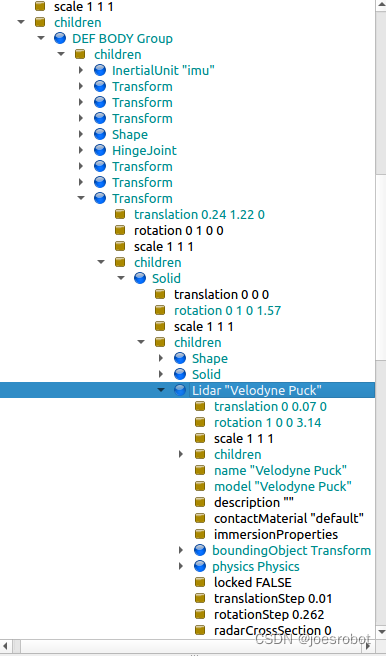
Task: Click the sphere icon of the expanded Solid node
Action: click(x=140, y=278)
